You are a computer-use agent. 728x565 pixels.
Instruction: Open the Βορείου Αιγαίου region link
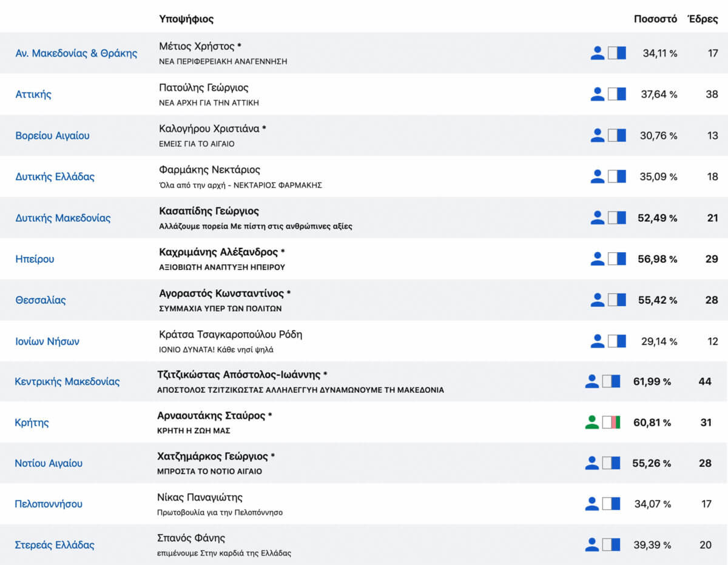pyautogui.click(x=52, y=136)
